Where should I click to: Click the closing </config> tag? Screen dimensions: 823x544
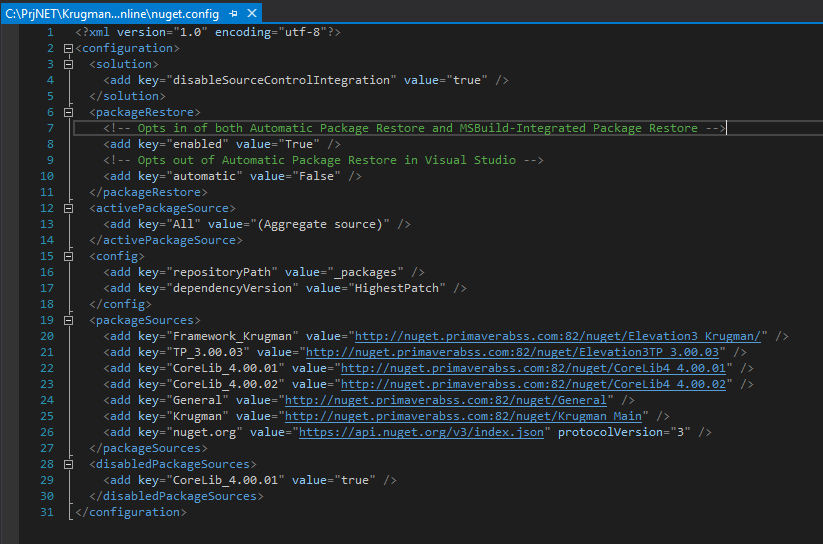[x=120, y=304]
